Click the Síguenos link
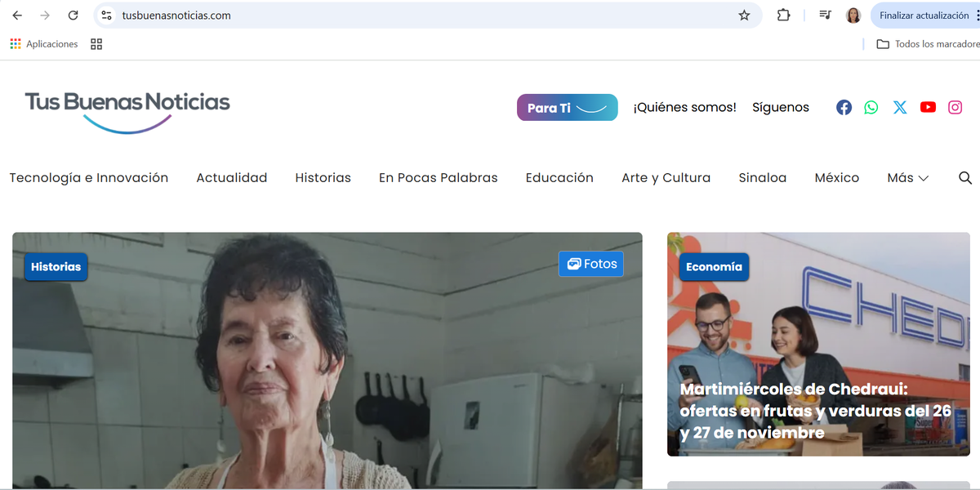Screen dimensions: 980x490 [x=781, y=107]
